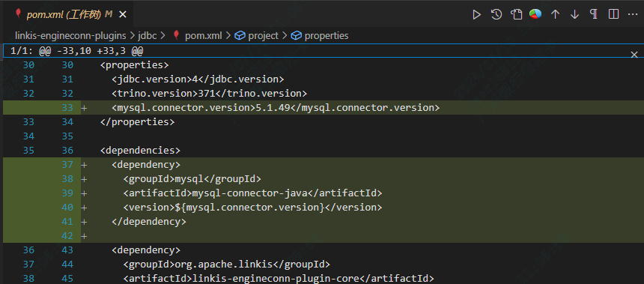Click the '</dependency>' closing tag on line 41
644x284 pixels.
pos(149,222)
